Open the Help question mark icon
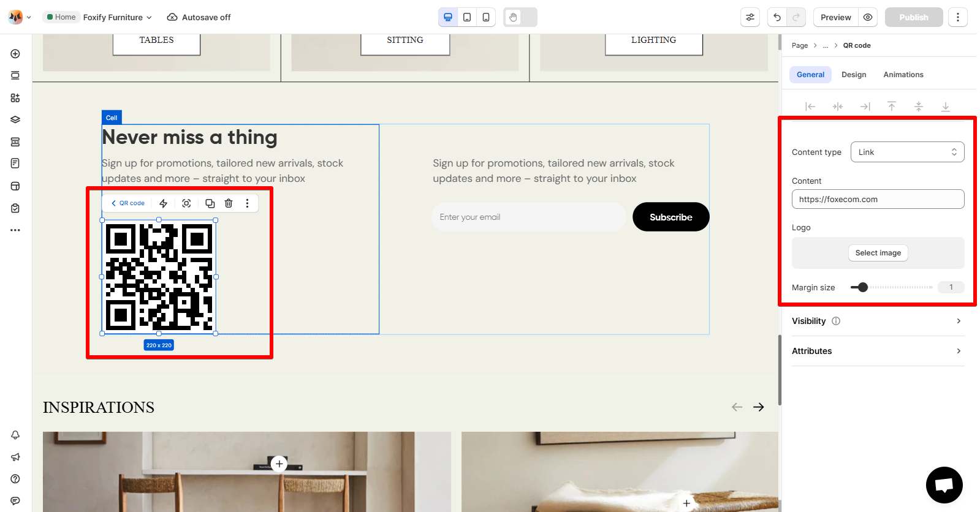Screen dimensions: 980x512 pyautogui.click(x=15, y=479)
